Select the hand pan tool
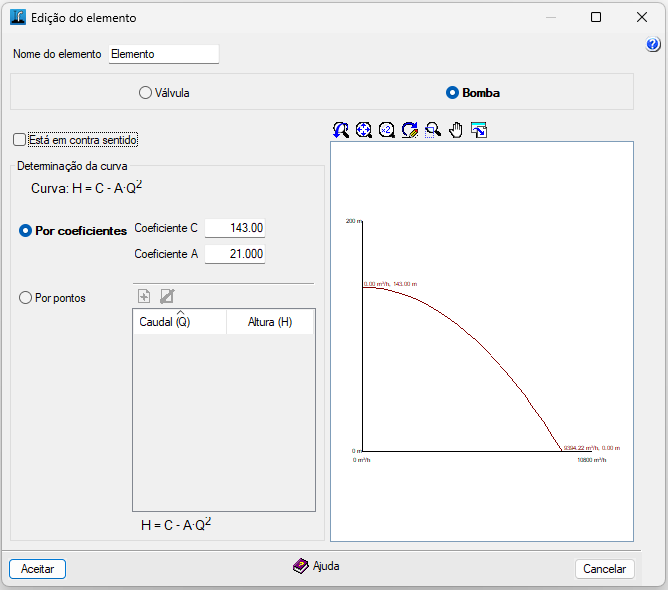This screenshot has height=590, width=668. (456, 130)
